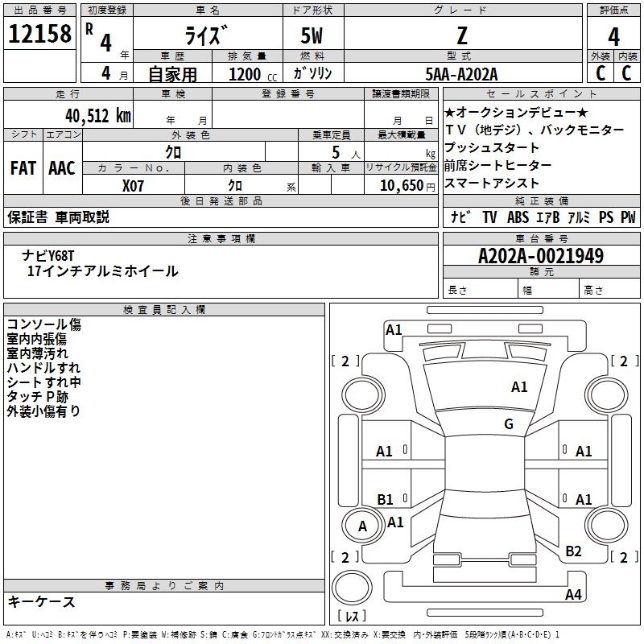The width and height of the screenshot is (644, 644).
Task: Click the note 17インチアルミホイール
Action: coord(103,271)
